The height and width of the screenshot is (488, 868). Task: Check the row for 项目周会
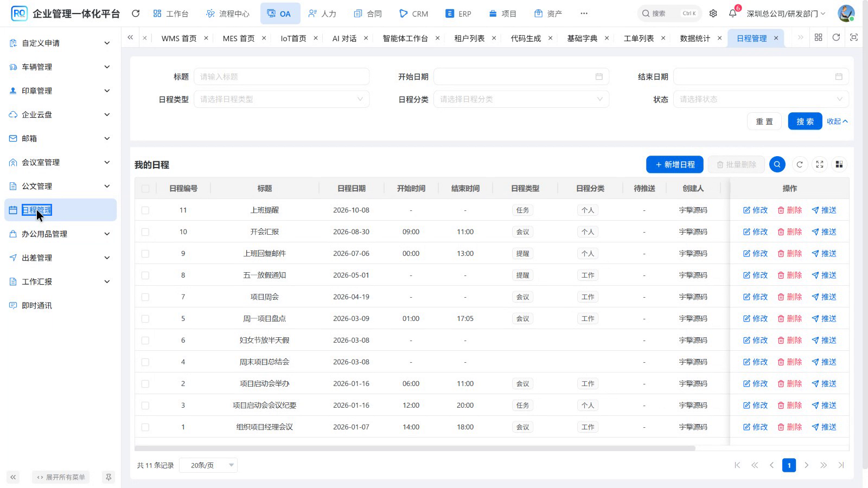[x=145, y=297]
